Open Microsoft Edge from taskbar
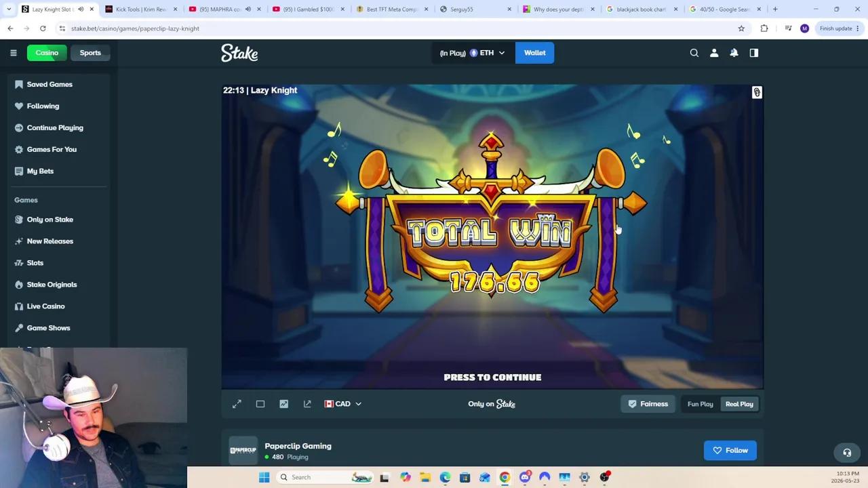Screen dimensions: 868x488 click(x=445, y=477)
